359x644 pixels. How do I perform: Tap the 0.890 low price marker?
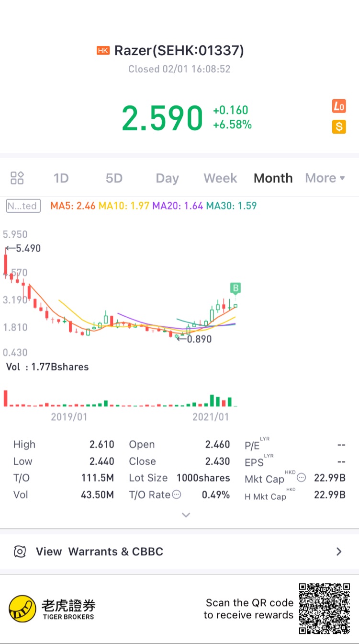point(194,339)
